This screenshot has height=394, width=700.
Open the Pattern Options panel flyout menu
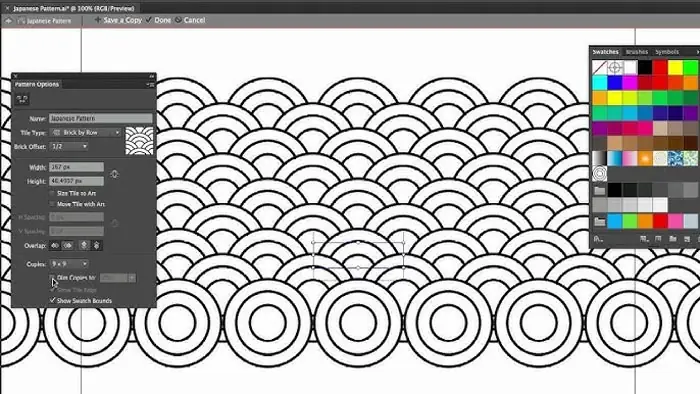[150, 84]
